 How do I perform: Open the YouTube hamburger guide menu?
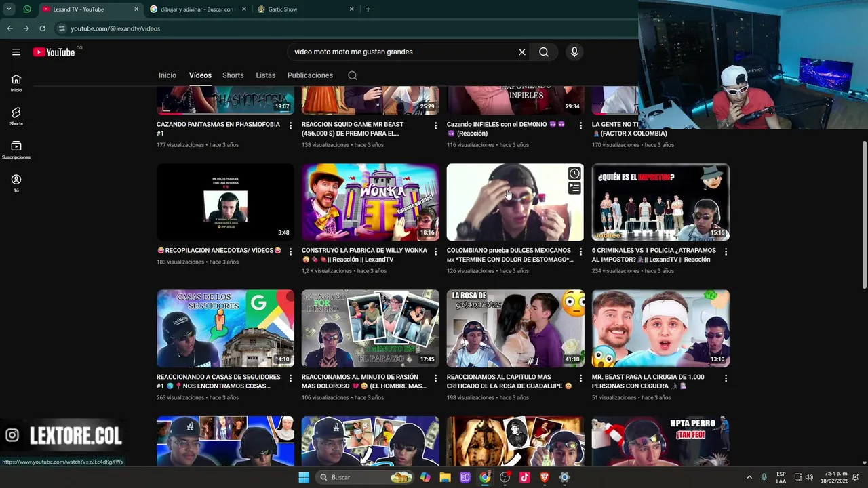[x=16, y=52]
